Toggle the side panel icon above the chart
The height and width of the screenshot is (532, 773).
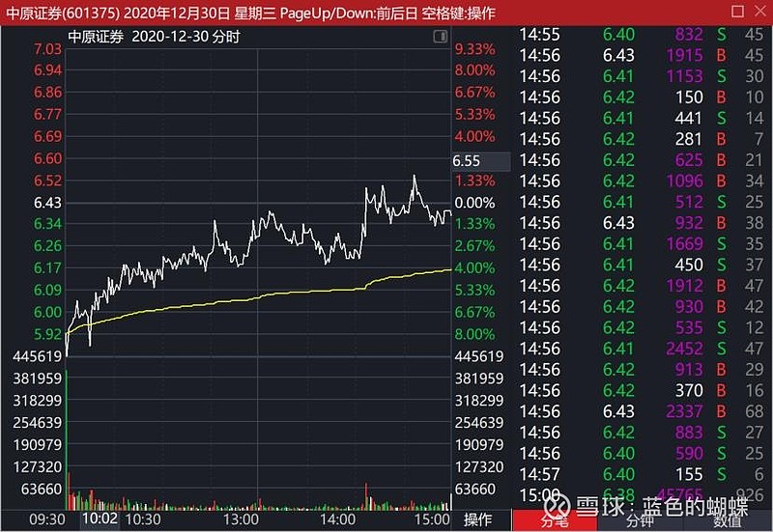pos(440,36)
